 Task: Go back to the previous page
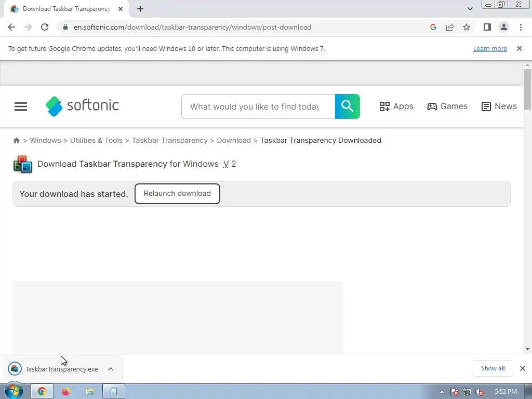click(x=11, y=27)
